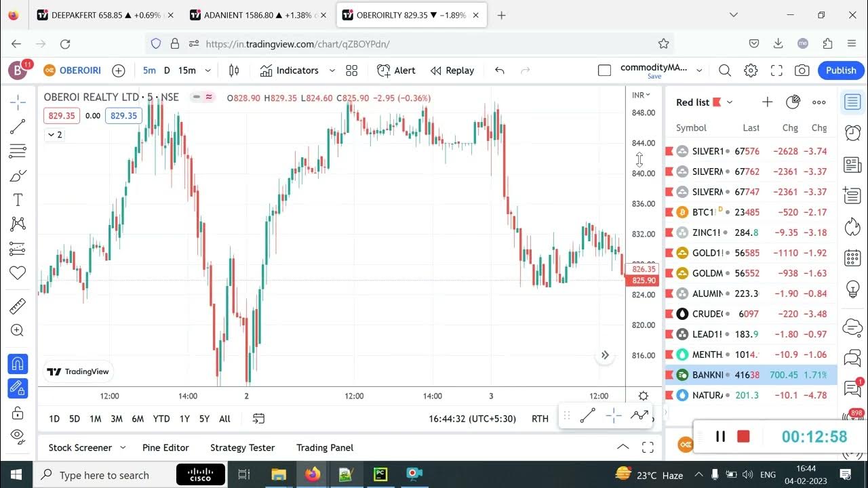Open the candlestick chart type selector
This screenshot has height=488, width=868.
[234, 70]
